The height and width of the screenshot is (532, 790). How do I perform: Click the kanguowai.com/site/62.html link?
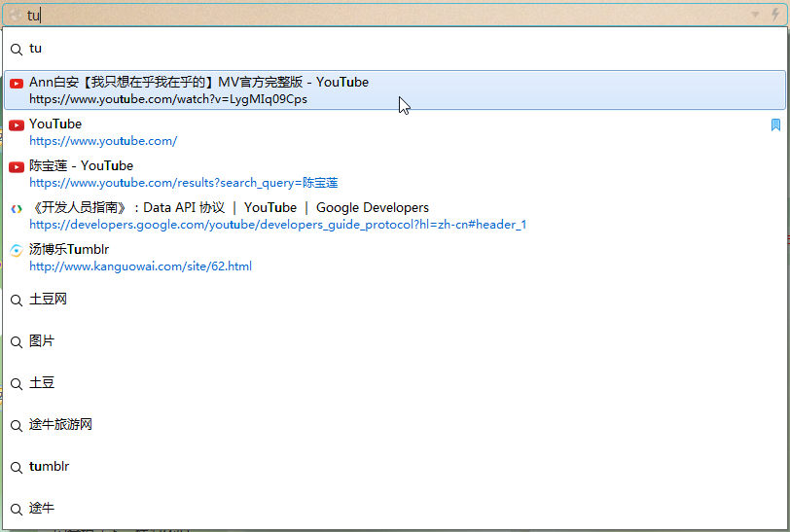tap(140, 266)
